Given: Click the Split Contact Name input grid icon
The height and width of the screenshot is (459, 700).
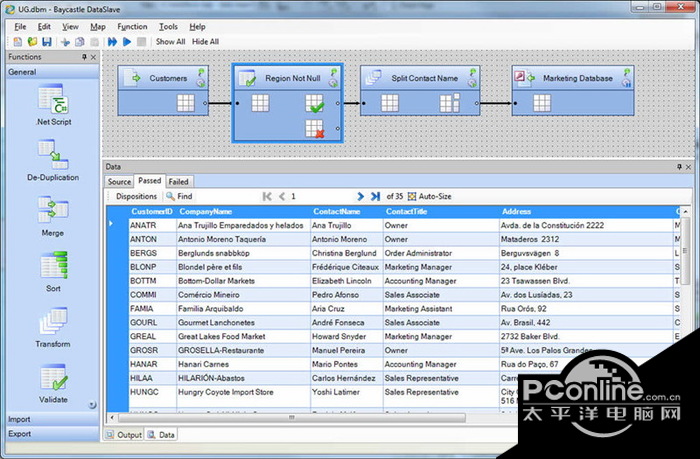Looking at the screenshot, I should (x=390, y=103).
